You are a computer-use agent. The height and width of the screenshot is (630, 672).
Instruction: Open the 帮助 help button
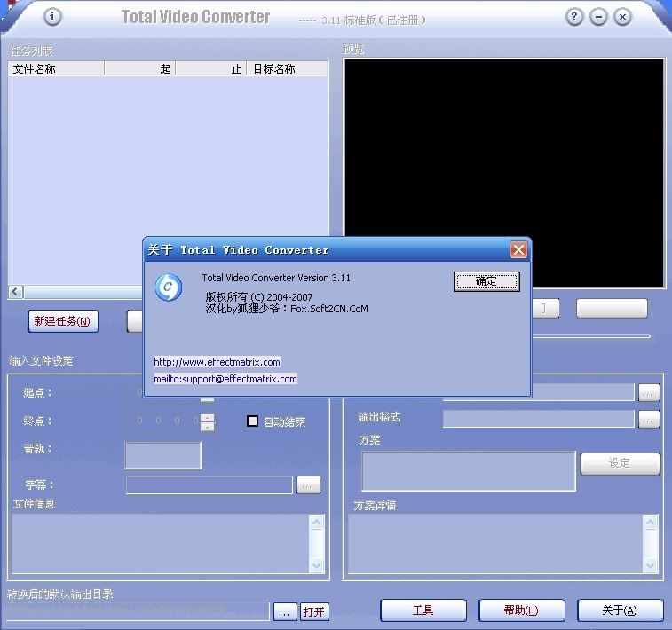[x=521, y=610]
